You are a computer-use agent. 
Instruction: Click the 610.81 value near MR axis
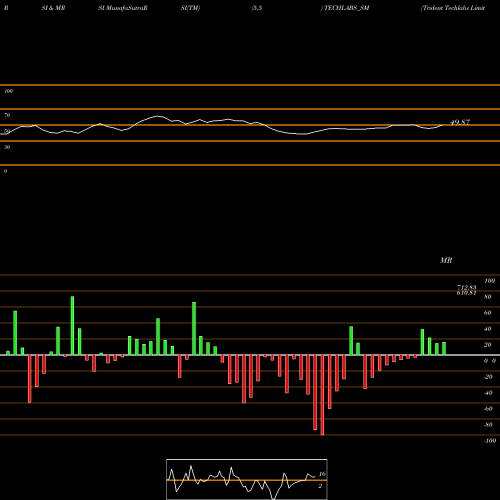pos(466,293)
